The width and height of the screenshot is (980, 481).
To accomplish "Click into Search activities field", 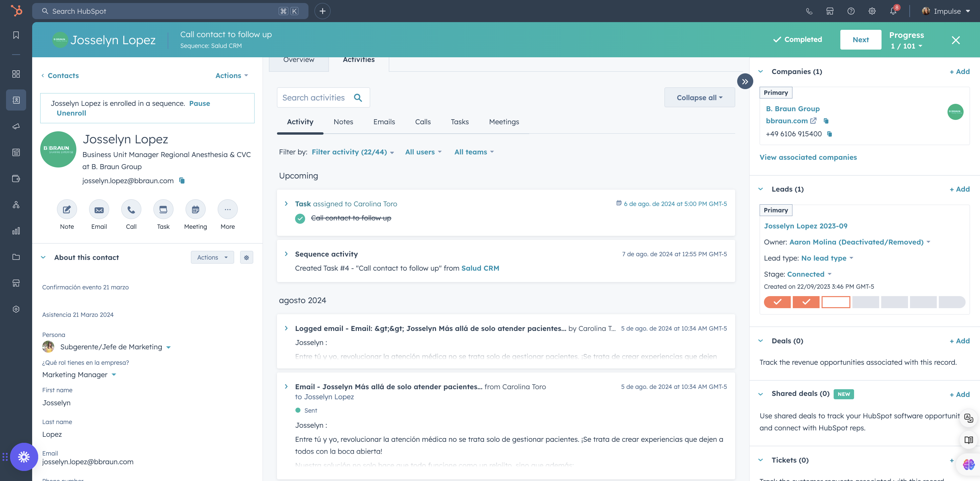I will [x=323, y=98].
